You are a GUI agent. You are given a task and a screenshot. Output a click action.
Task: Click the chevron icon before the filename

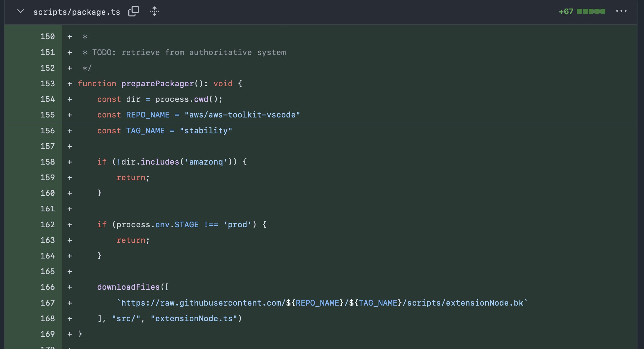click(20, 12)
